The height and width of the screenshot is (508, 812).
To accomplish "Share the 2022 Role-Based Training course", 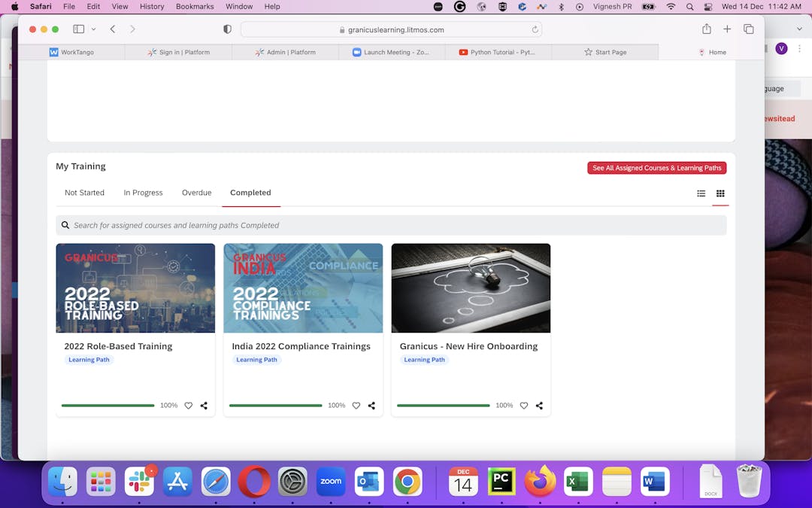I will coord(204,406).
